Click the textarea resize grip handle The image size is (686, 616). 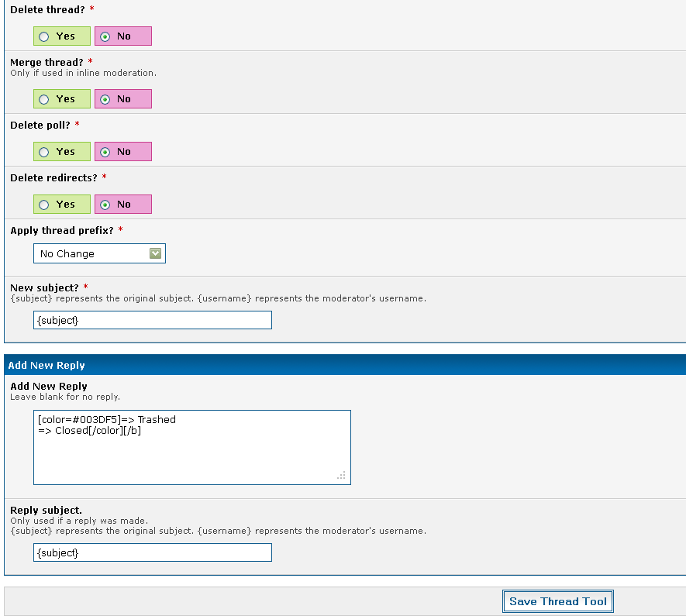click(341, 475)
